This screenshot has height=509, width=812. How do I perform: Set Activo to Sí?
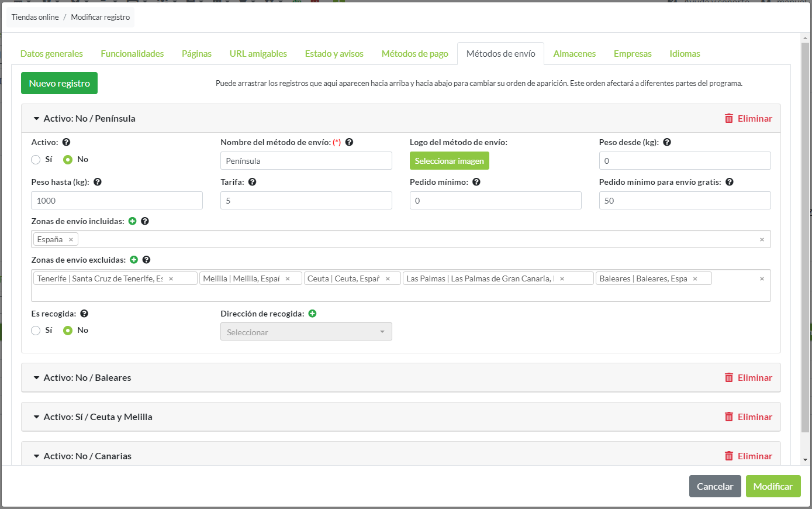coord(36,160)
